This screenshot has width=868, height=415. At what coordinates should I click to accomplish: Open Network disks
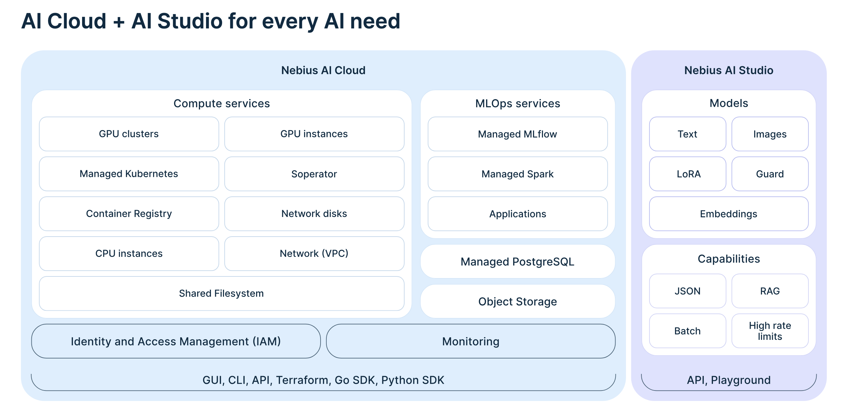click(x=314, y=213)
